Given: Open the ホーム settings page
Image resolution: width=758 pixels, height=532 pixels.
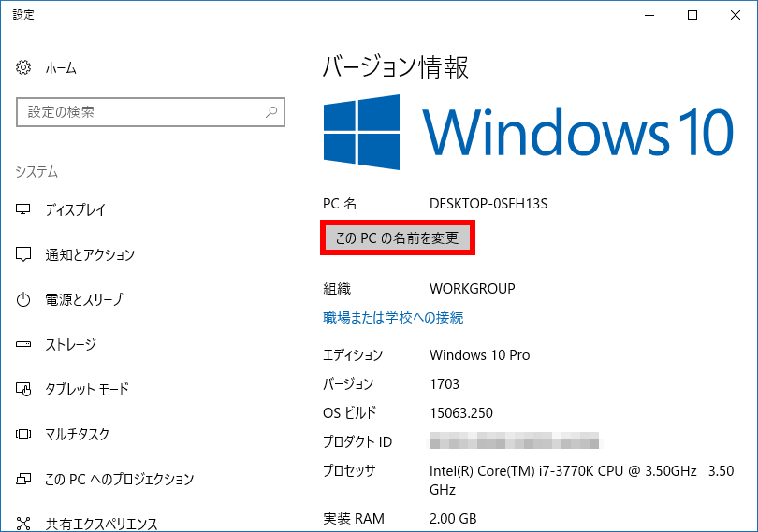Looking at the screenshot, I should [61, 67].
